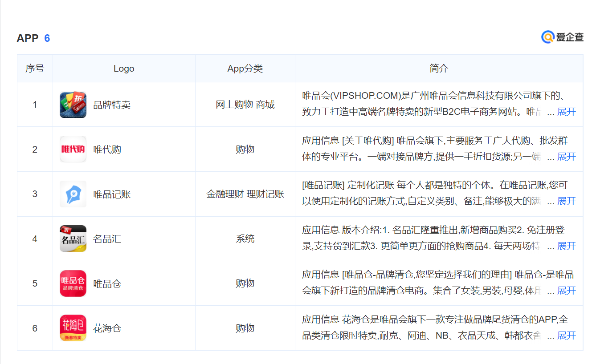
Task: Click the APP section heading
Action: (x=28, y=38)
